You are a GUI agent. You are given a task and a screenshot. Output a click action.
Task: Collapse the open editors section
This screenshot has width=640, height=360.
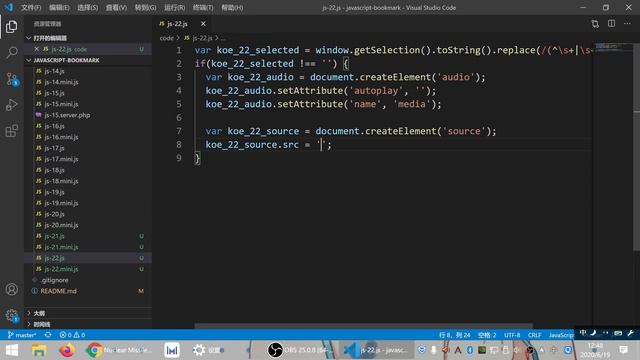click(88, 38)
